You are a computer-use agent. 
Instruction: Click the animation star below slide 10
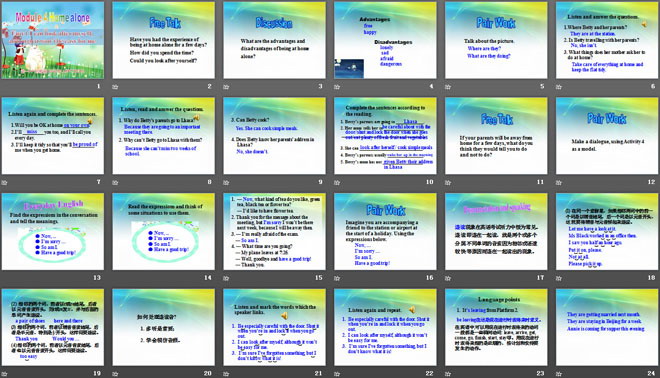click(x=337, y=182)
